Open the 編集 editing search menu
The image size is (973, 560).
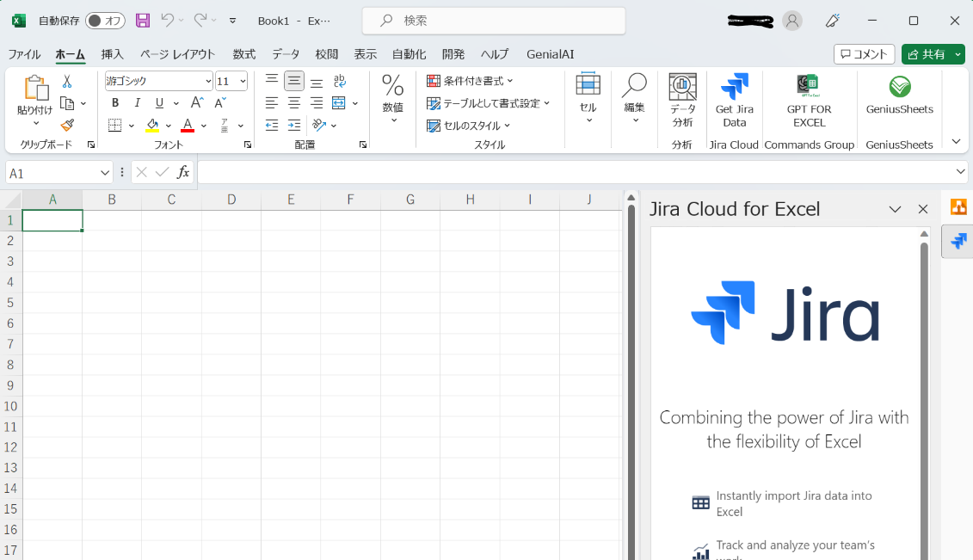click(634, 98)
